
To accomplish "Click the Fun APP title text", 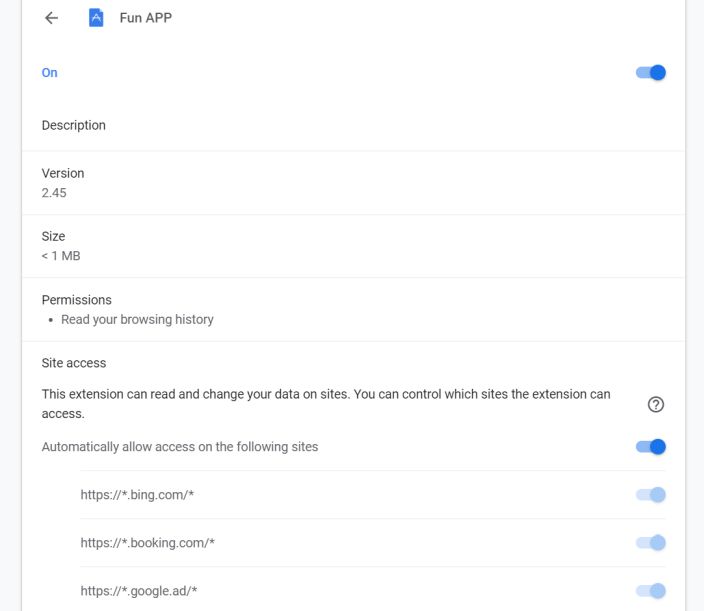I will [146, 18].
